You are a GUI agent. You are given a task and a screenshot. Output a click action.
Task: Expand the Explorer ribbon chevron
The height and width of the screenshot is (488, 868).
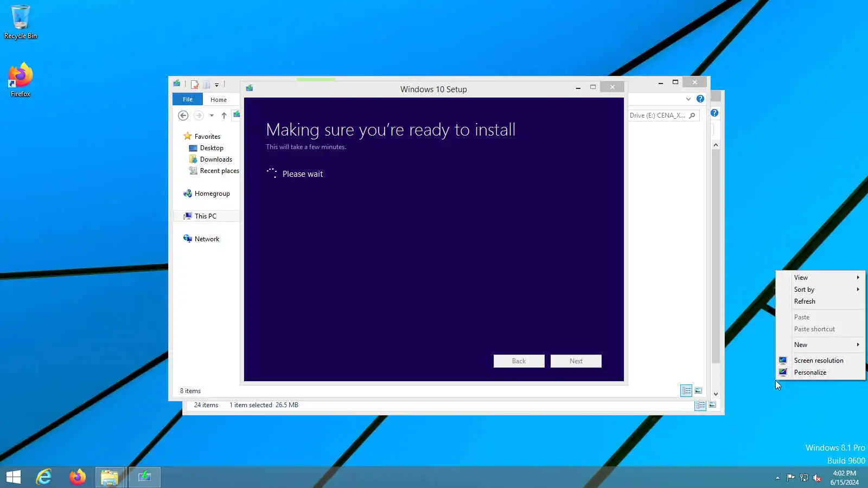[688, 99]
